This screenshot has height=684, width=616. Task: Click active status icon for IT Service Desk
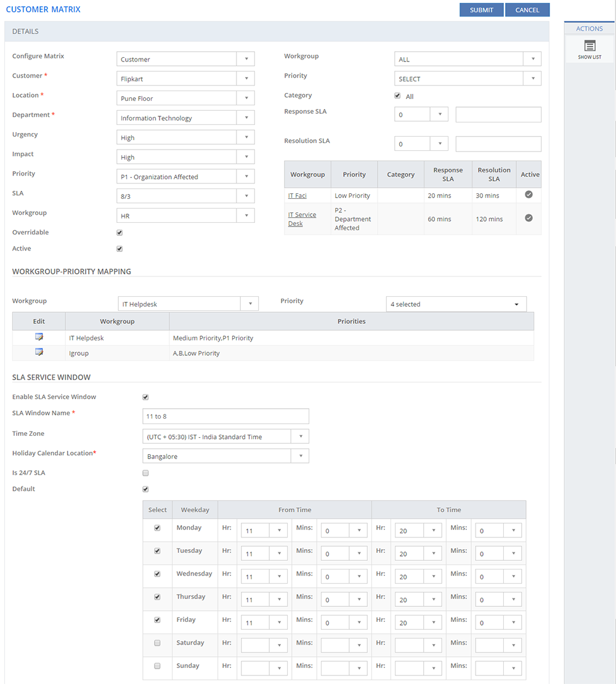(x=529, y=218)
